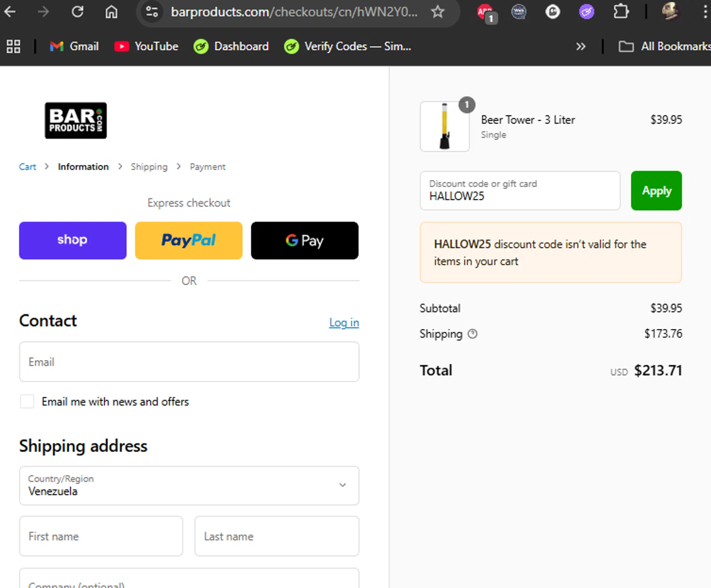Focus the Email input field
Screen dimensions: 711x588
[x=189, y=362]
